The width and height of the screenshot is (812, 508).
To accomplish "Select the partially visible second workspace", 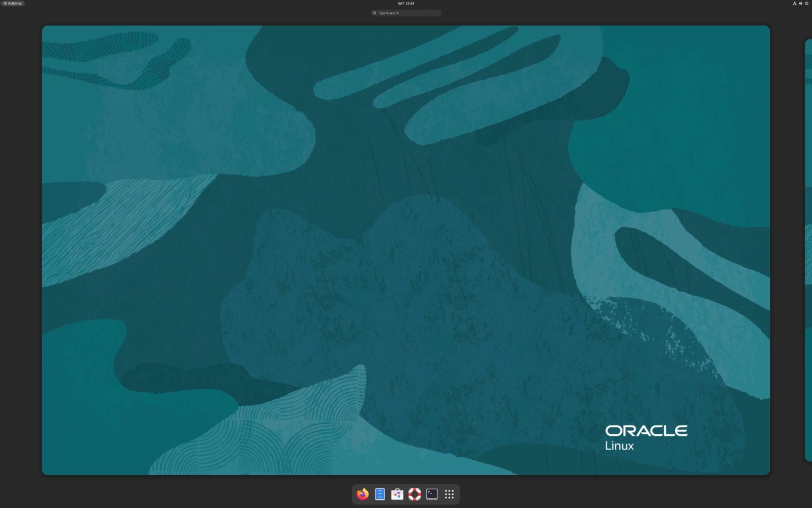I will coord(808,249).
